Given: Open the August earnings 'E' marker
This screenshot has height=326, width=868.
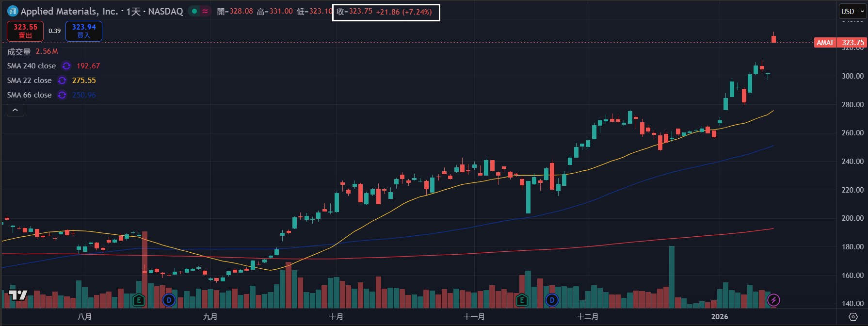Looking at the screenshot, I should tap(139, 300).
